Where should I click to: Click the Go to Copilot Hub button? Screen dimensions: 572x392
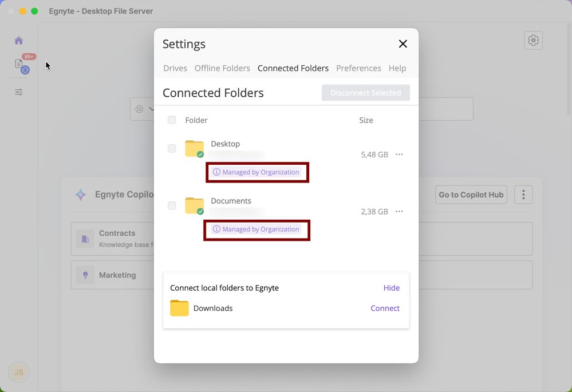[471, 195]
